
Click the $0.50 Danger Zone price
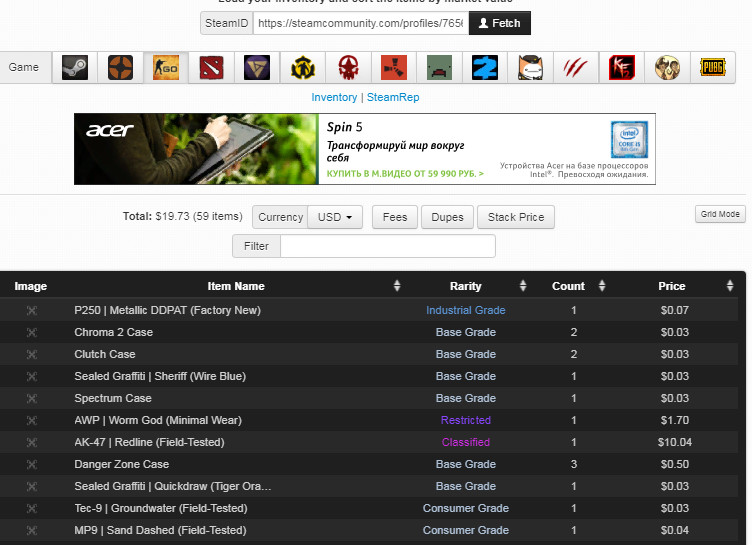tap(674, 464)
